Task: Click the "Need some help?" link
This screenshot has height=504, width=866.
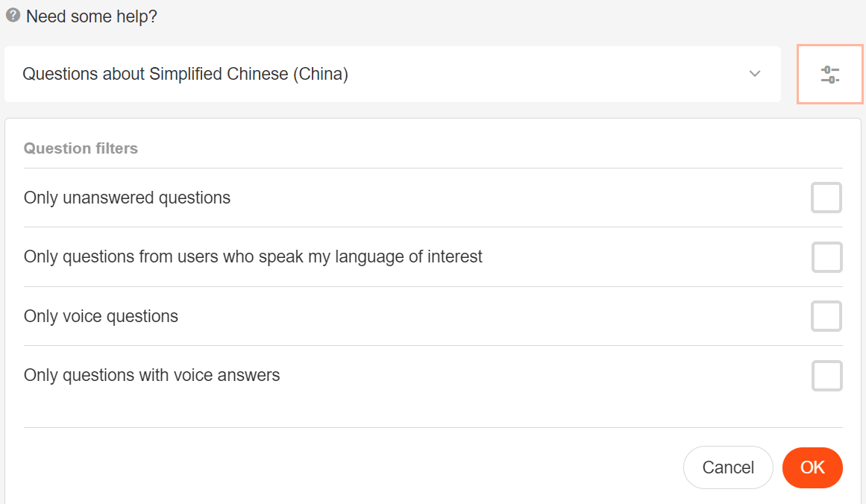Action: (x=92, y=16)
